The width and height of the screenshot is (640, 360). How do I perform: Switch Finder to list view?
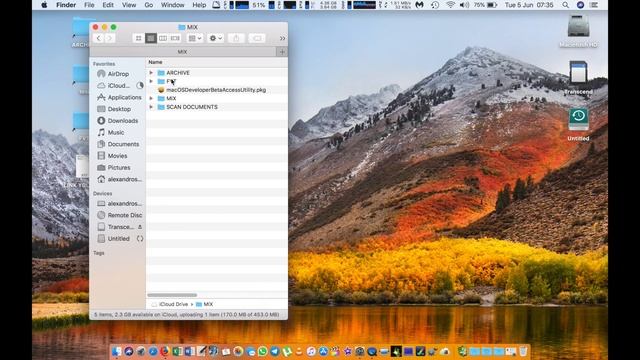pos(151,38)
